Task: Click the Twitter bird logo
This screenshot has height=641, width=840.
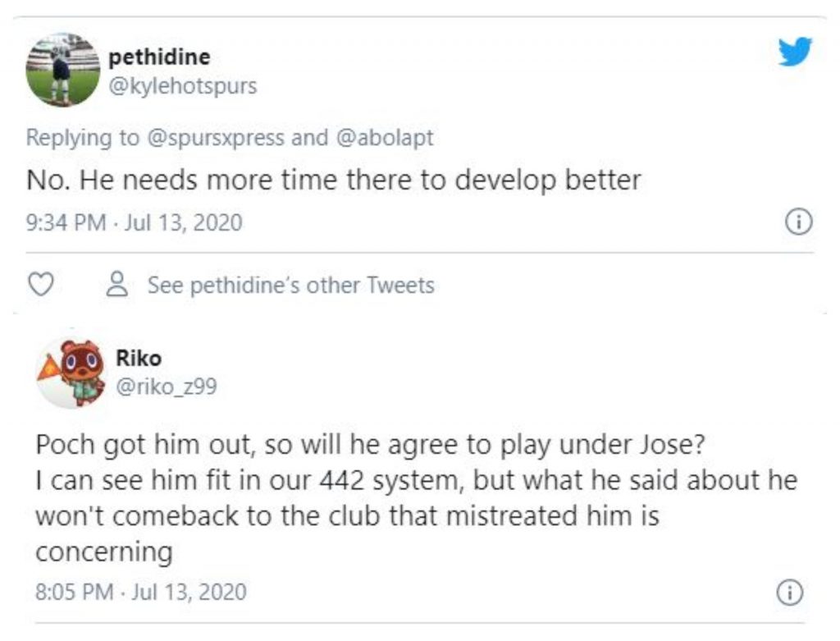Action: (x=795, y=52)
